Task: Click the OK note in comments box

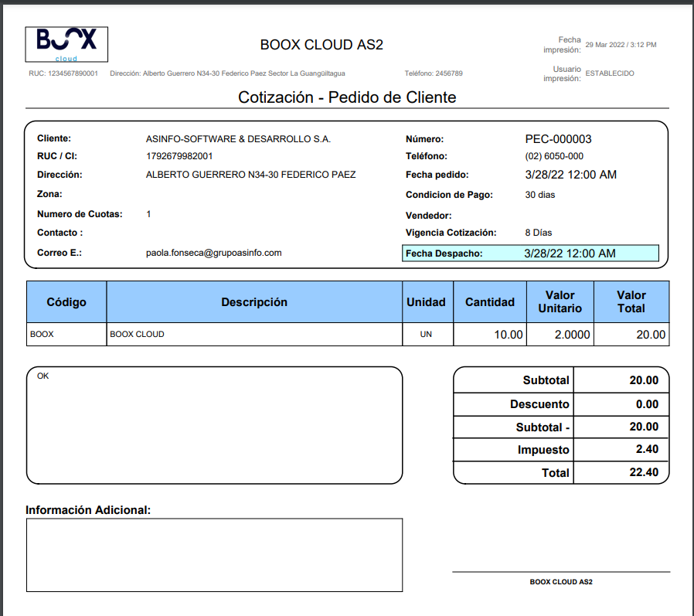Action: pyautogui.click(x=43, y=376)
